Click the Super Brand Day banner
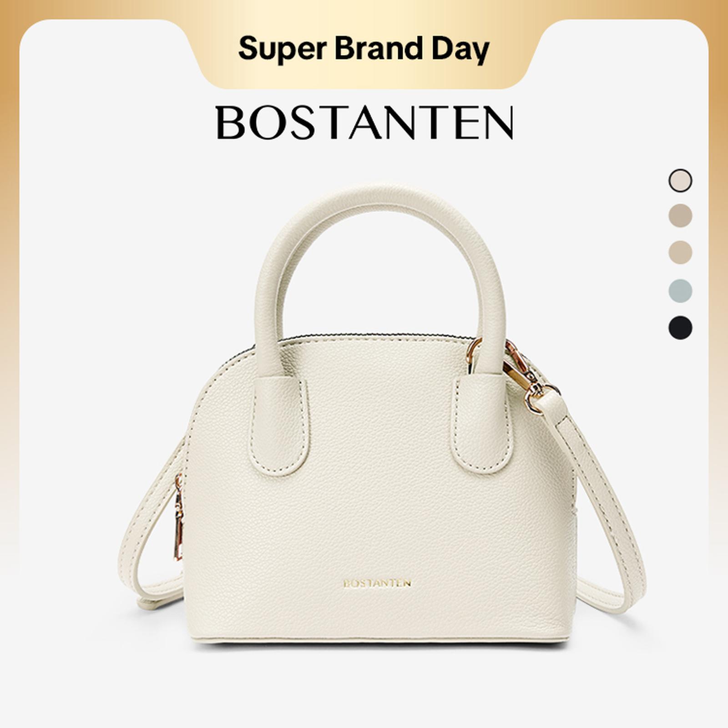The height and width of the screenshot is (728, 728). click(x=364, y=49)
